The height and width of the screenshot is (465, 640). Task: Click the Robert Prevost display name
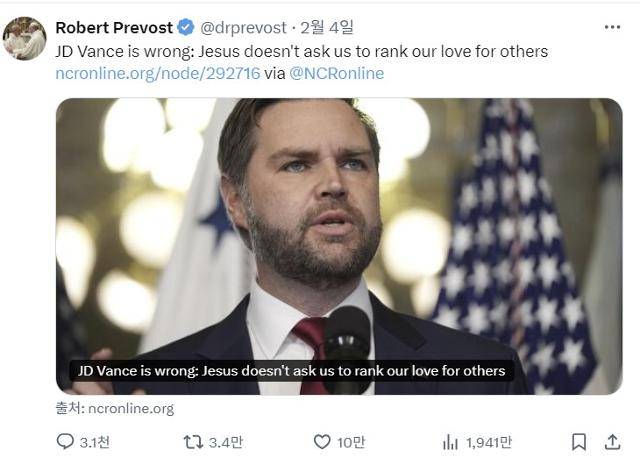114,27
